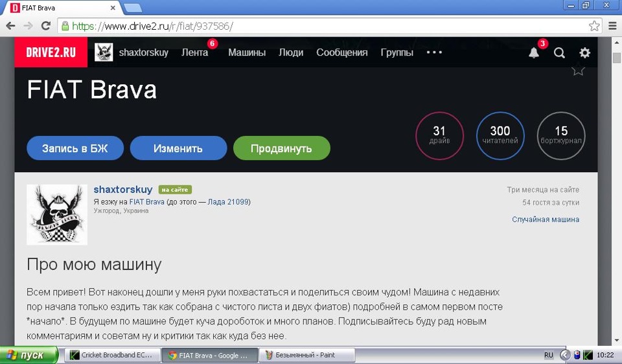
Task: Click the vertical scrollbar thumb
Action: coord(617,58)
